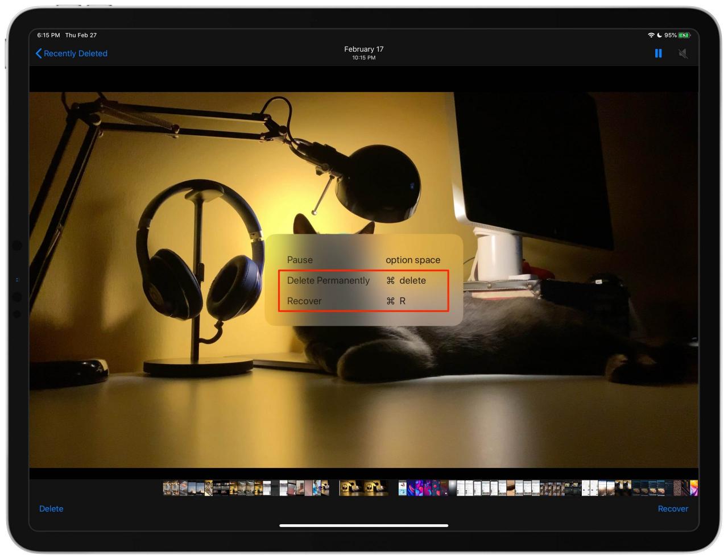Tap the Delete button at bottom left

coord(51,509)
